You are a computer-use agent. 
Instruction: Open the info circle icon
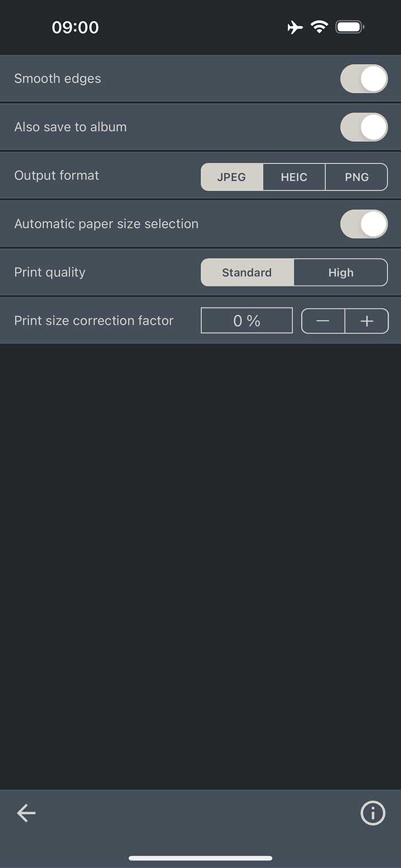(x=372, y=812)
